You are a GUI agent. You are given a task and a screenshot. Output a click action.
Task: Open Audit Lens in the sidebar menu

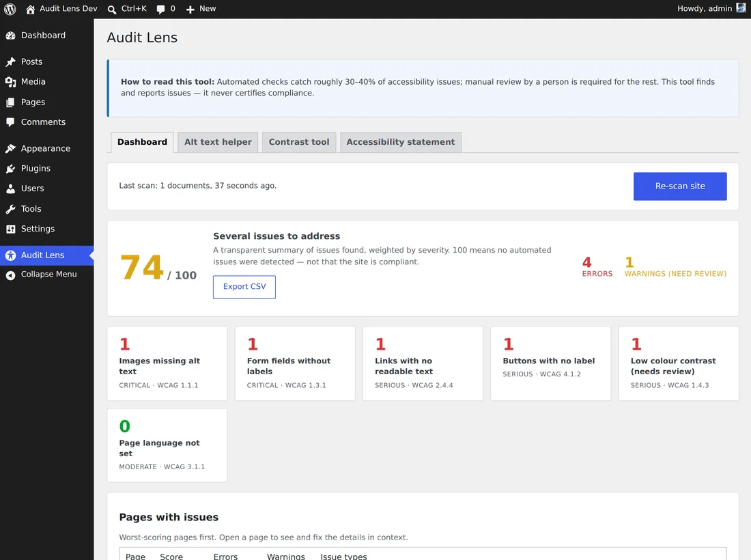(47, 255)
